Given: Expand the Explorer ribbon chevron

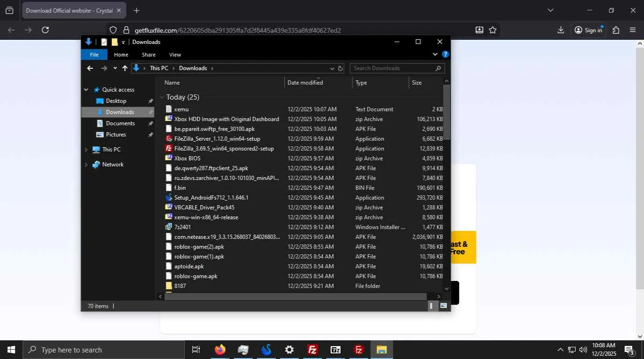Looking at the screenshot, I should 435,54.
